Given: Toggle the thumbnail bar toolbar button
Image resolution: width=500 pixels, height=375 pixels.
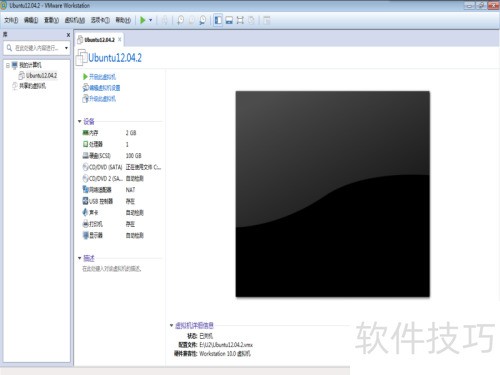Looking at the screenshot, I should pyautogui.click(x=229, y=20).
